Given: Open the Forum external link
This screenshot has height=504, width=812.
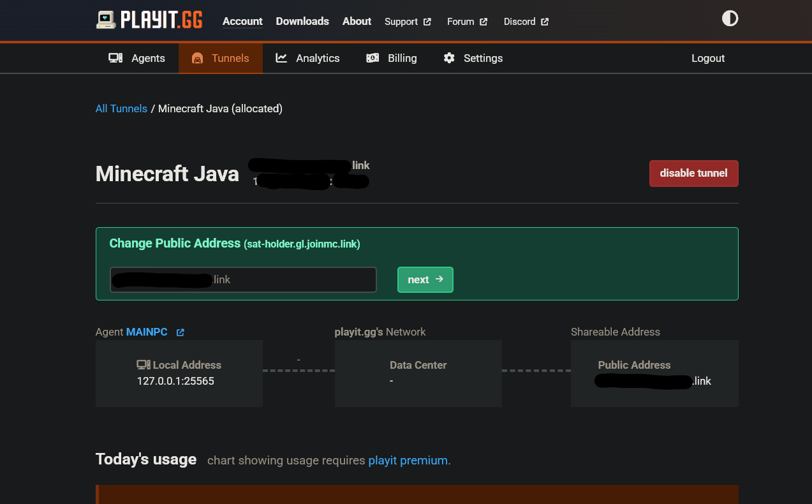Looking at the screenshot, I should [467, 22].
